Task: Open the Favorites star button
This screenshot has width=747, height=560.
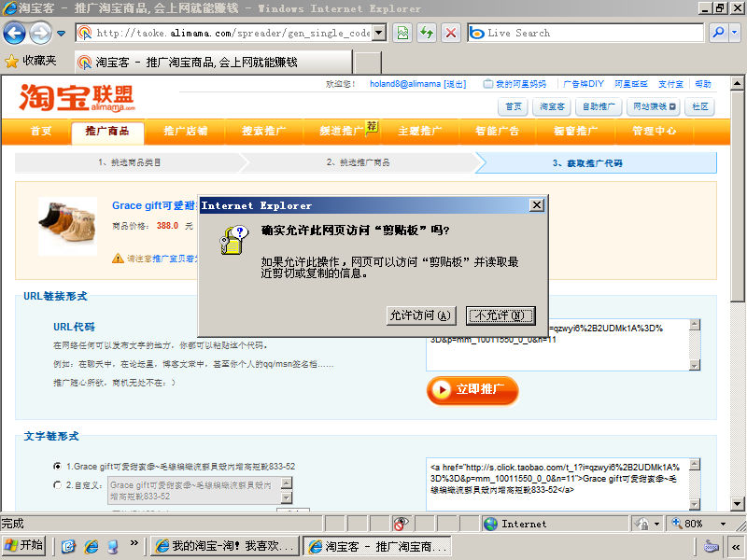Action: pos(31,61)
